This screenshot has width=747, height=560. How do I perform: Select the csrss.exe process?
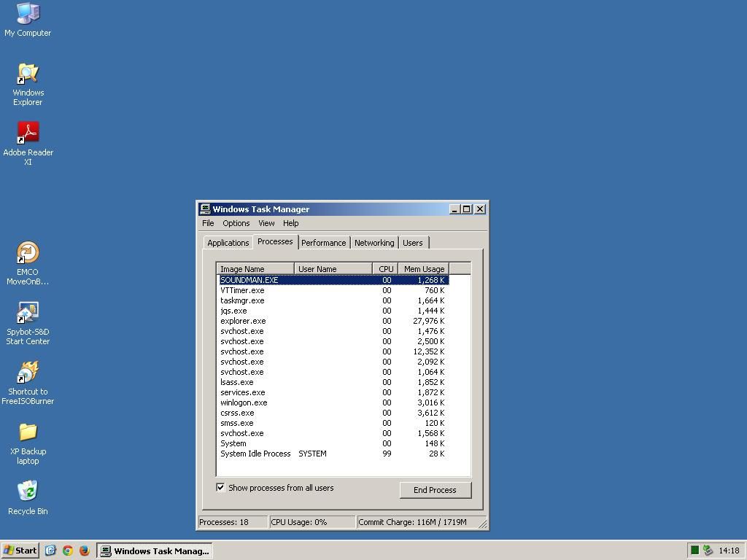tap(333, 413)
